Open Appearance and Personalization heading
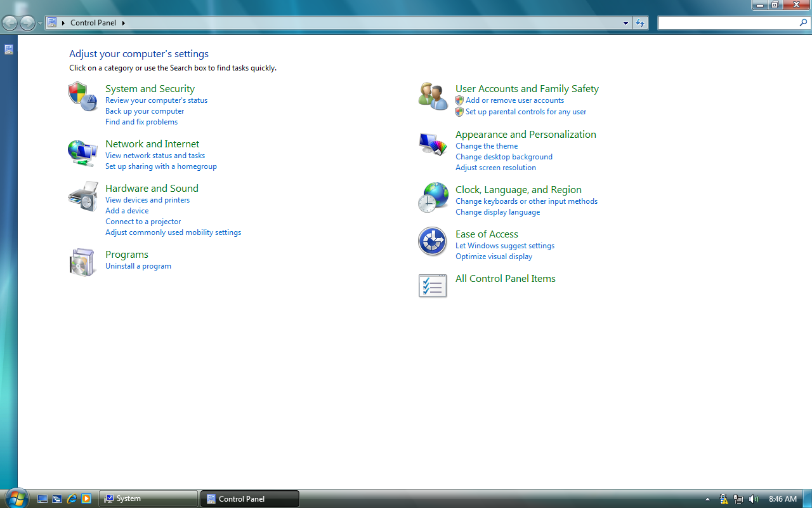The width and height of the screenshot is (812, 508). 526,135
